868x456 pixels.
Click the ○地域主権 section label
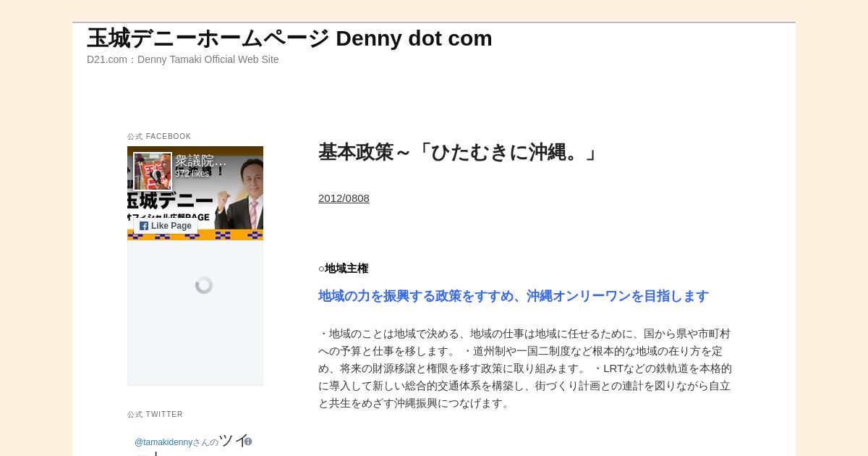(344, 269)
